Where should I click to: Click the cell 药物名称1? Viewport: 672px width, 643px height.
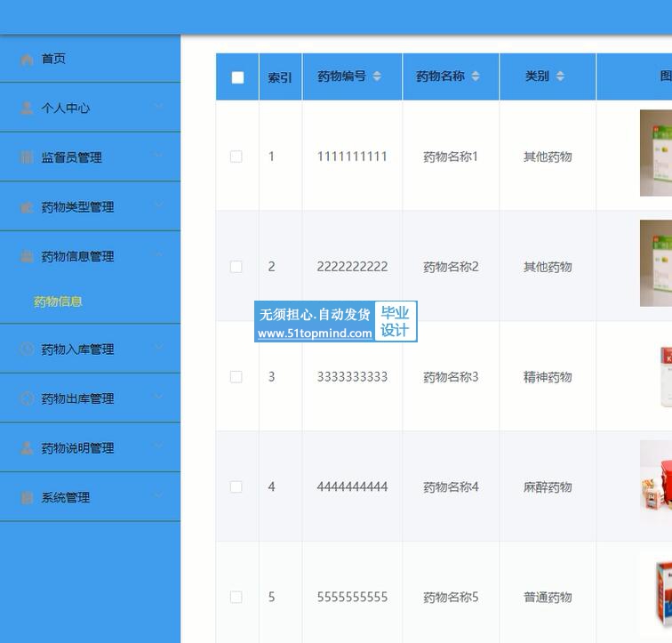pos(451,157)
